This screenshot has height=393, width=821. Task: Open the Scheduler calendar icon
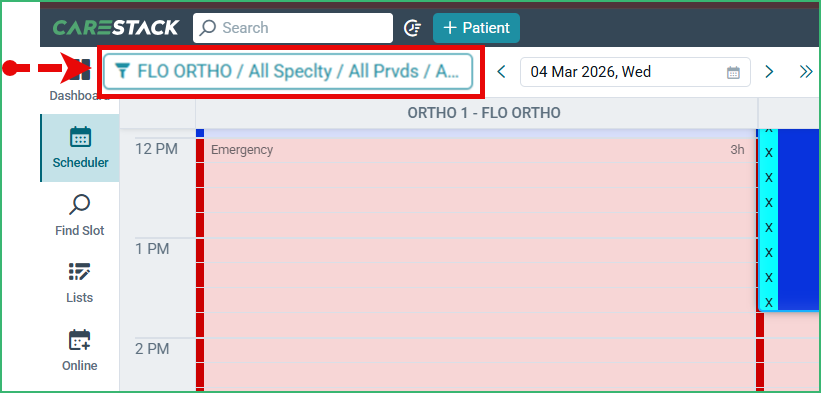tap(80, 137)
